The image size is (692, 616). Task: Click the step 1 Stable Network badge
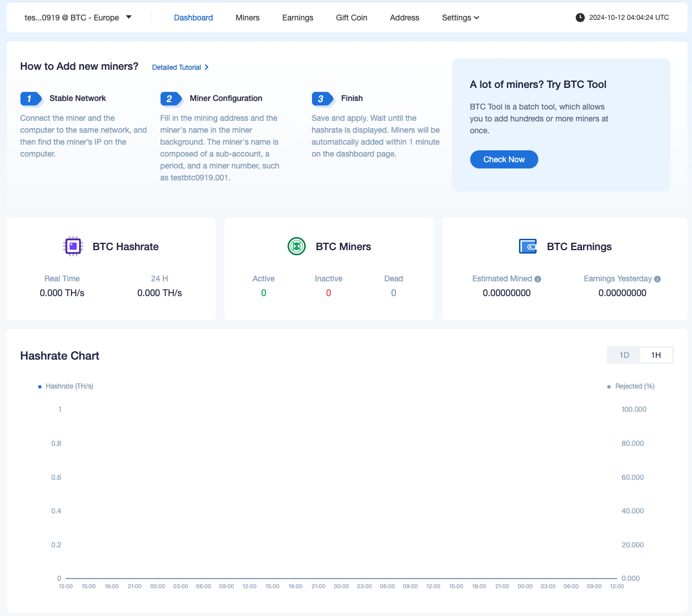(31, 99)
